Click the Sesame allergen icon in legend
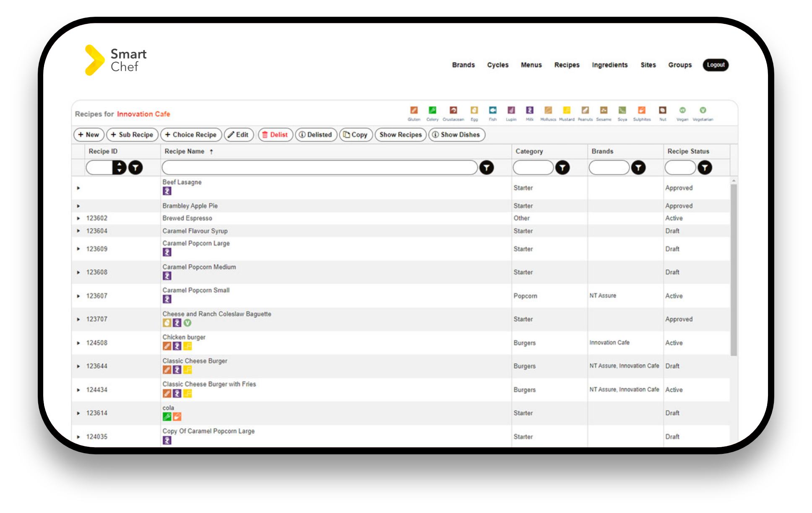The width and height of the screenshot is (812, 513). pyautogui.click(x=604, y=110)
